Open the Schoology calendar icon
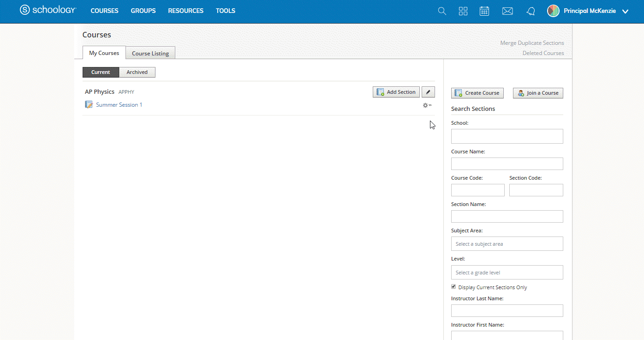The width and height of the screenshot is (644, 340). pos(484,11)
